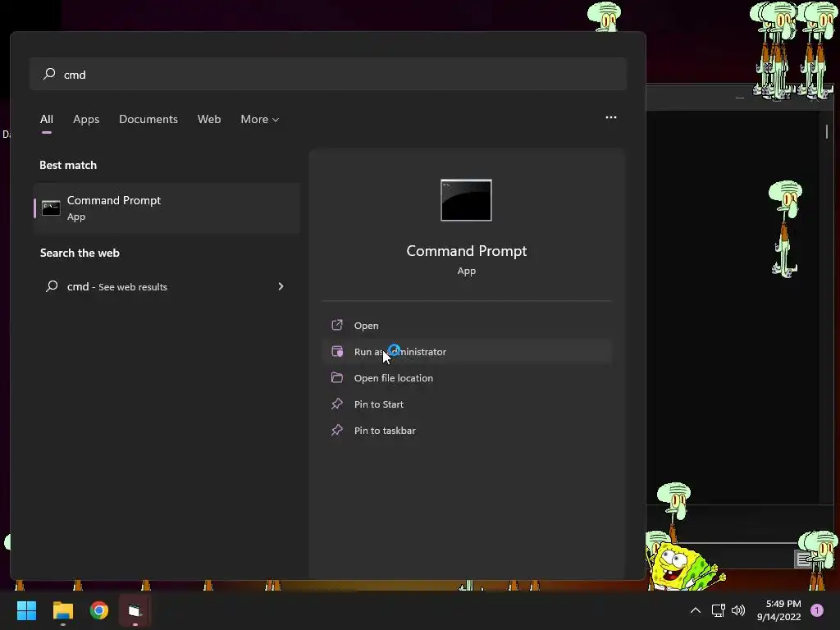The image size is (840, 630).
Task: Open the Windows Start button
Action: coord(26,610)
